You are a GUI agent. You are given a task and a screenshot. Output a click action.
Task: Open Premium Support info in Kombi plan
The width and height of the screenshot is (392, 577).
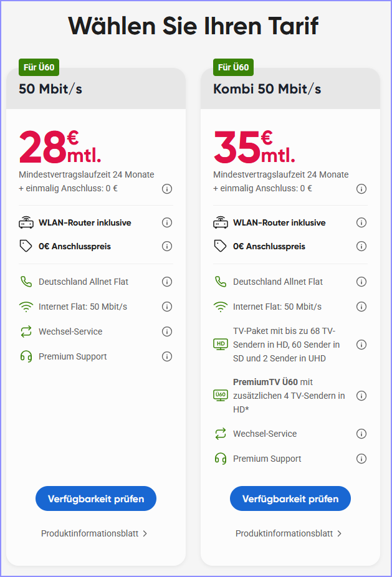pos(361,459)
